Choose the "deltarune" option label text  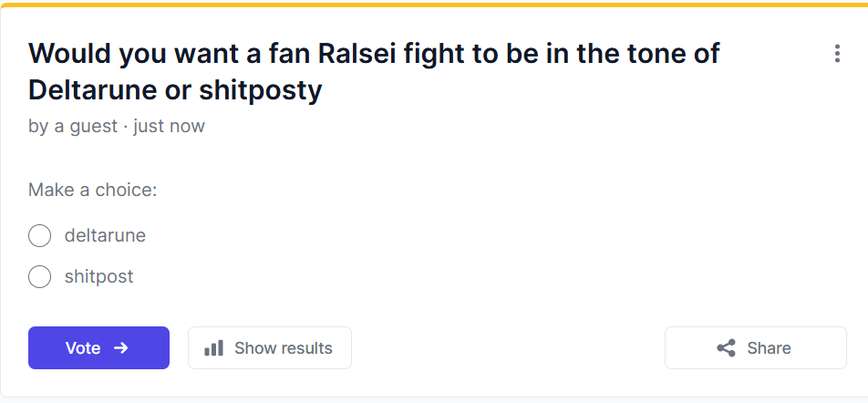coord(105,235)
